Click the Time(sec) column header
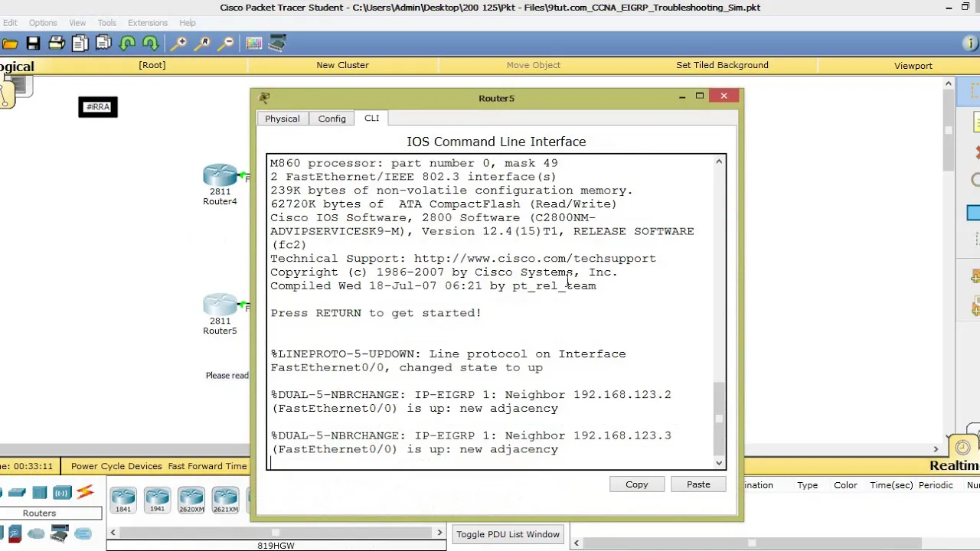 (x=891, y=485)
